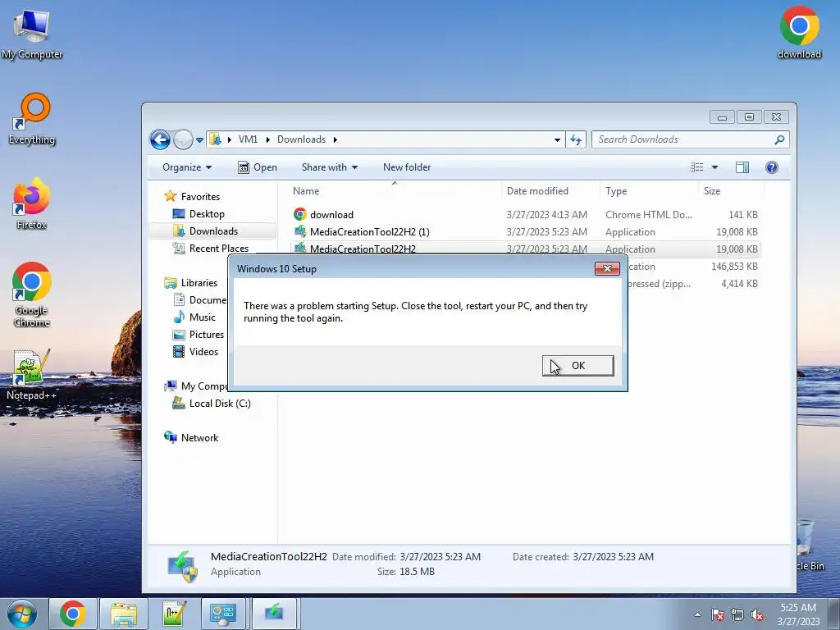Viewport: 840px width, 630px height.
Task: Open Libraries in the navigation pane
Action: 199,283
